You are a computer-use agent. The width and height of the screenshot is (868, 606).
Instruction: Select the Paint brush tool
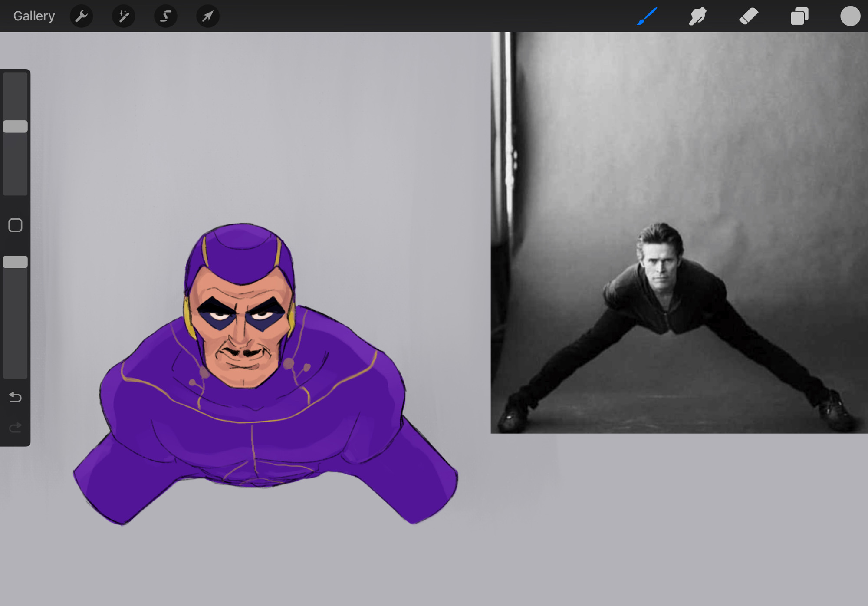tap(647, 16)
